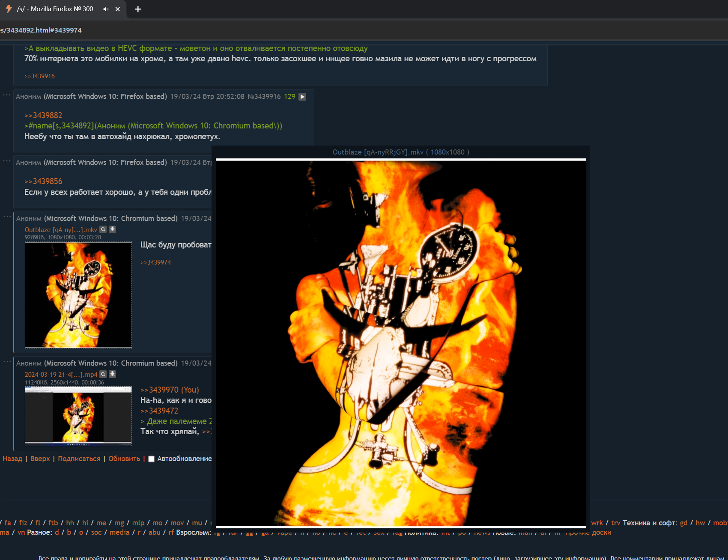Click the 129 reply counter on post №3439916
This screenshot has width=728, height=560.
click(289, 97)
